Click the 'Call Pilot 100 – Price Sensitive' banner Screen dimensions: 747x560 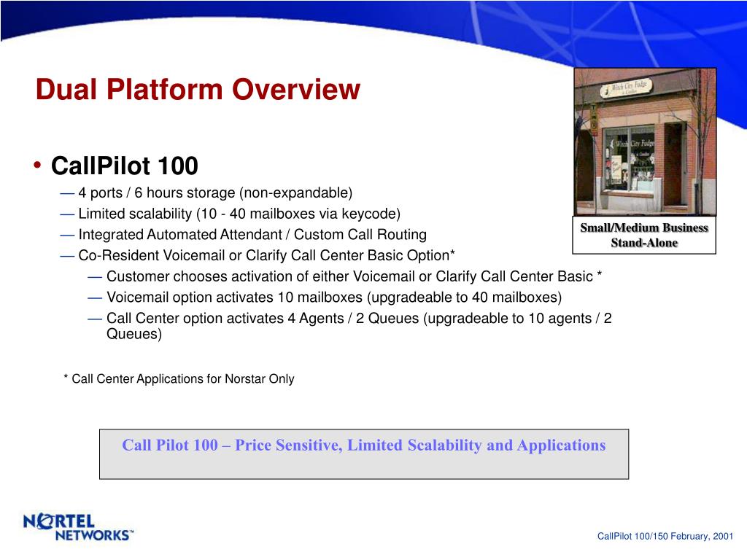coord(364,454)
